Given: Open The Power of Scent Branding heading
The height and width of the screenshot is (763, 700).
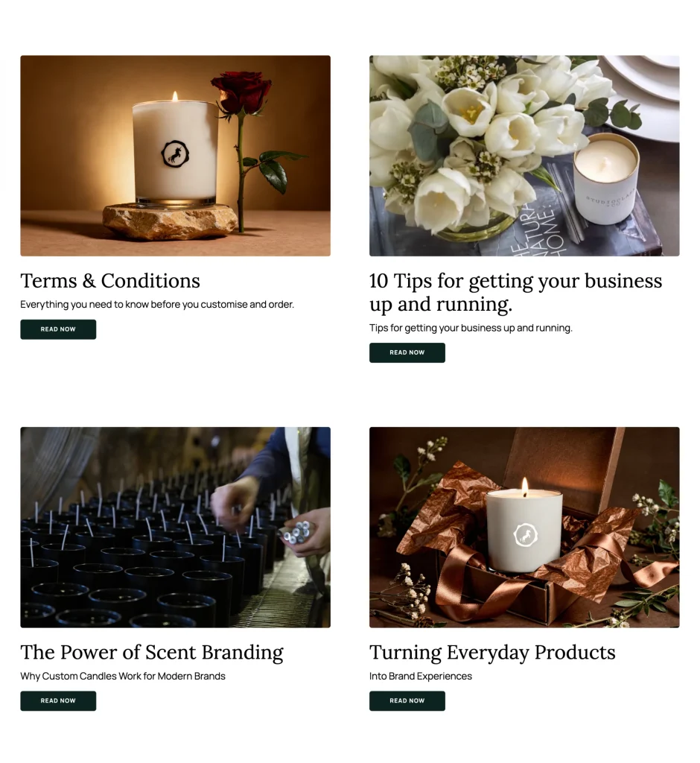Looking at the screenshot, I should pos(152,653).
